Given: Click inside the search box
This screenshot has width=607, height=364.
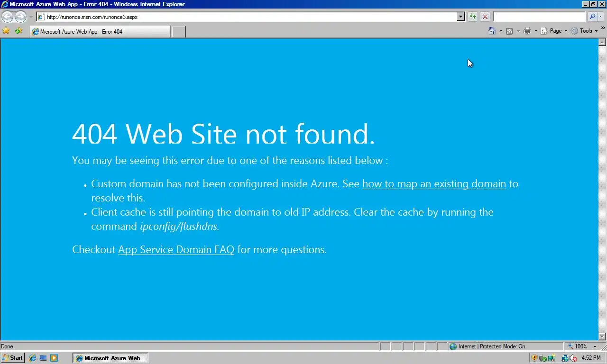Looking at the screenshot, I should pyautogui.click(x=539, y=17).
